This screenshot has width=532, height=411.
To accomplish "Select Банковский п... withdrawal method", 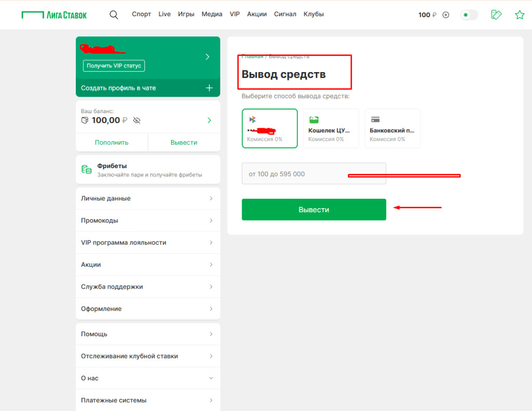I will pos(393,128).
